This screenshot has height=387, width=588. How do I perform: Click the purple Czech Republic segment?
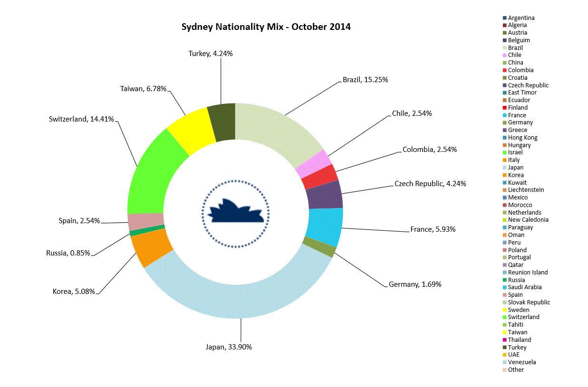pos(324,195)
